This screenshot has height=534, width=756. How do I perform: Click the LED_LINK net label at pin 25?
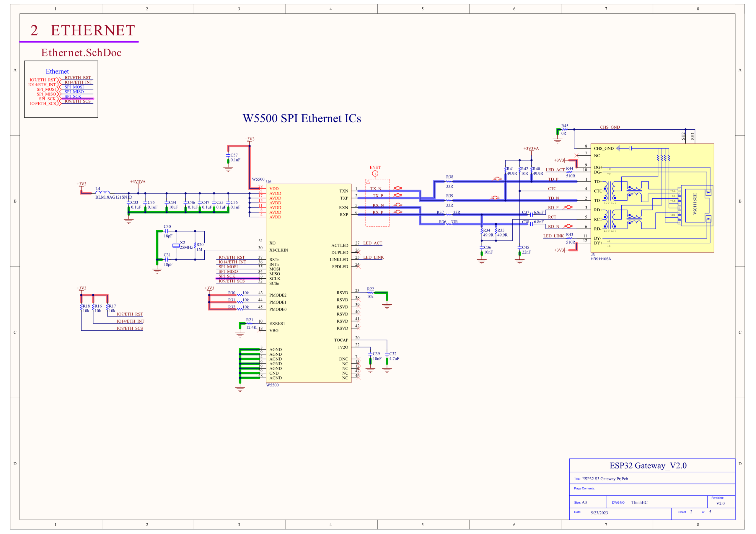click(x=373, y=257)
